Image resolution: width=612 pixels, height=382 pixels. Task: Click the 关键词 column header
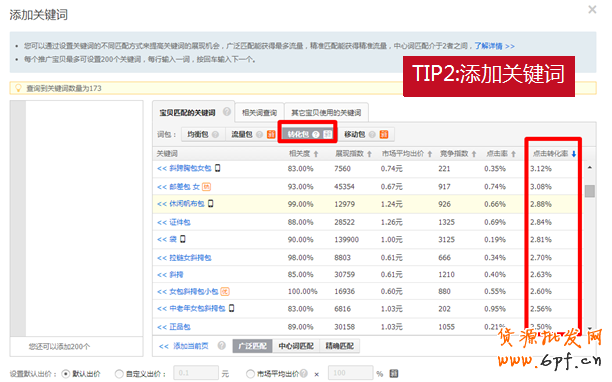pyautogui.click(x=167, y=154)
